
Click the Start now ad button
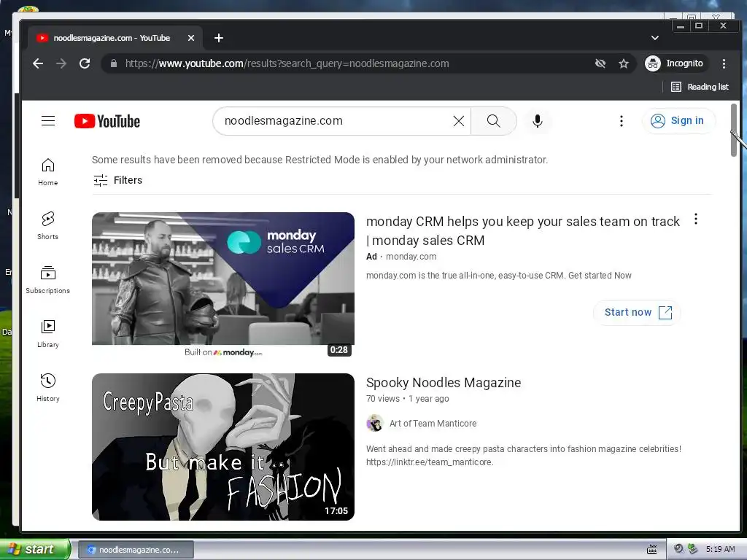[x=638, y=312]
